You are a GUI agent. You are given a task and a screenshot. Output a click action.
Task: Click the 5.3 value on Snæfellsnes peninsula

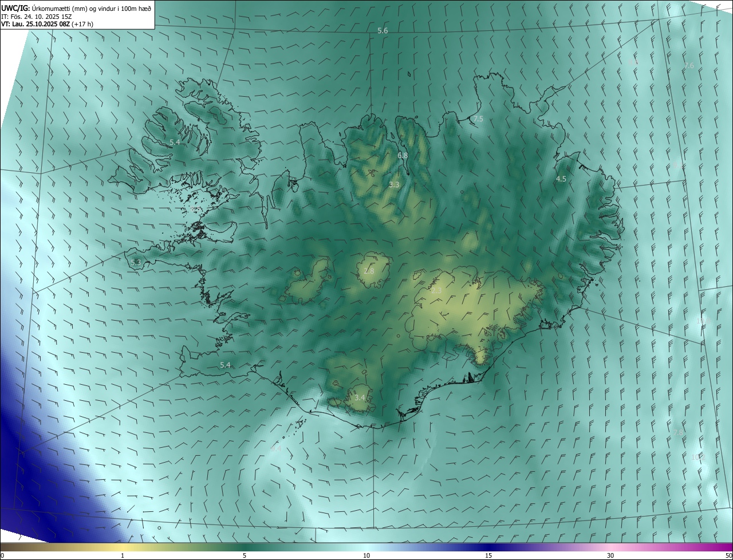click(136, 262)
